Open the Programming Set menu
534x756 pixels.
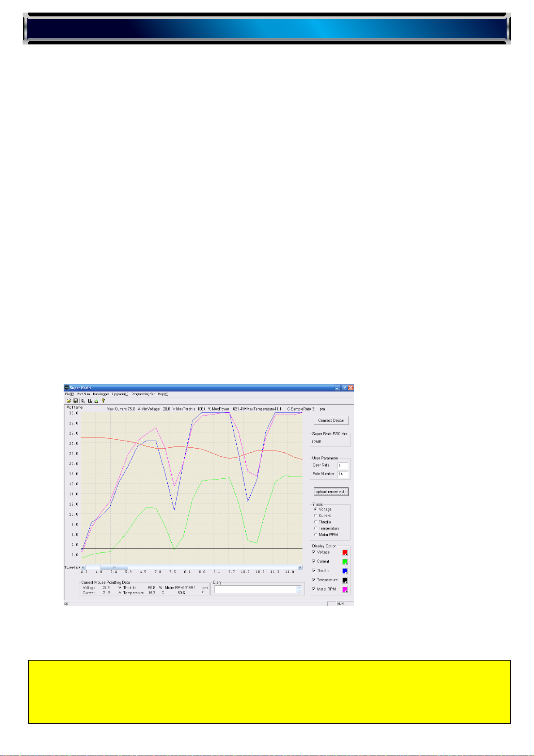point(143,394)
